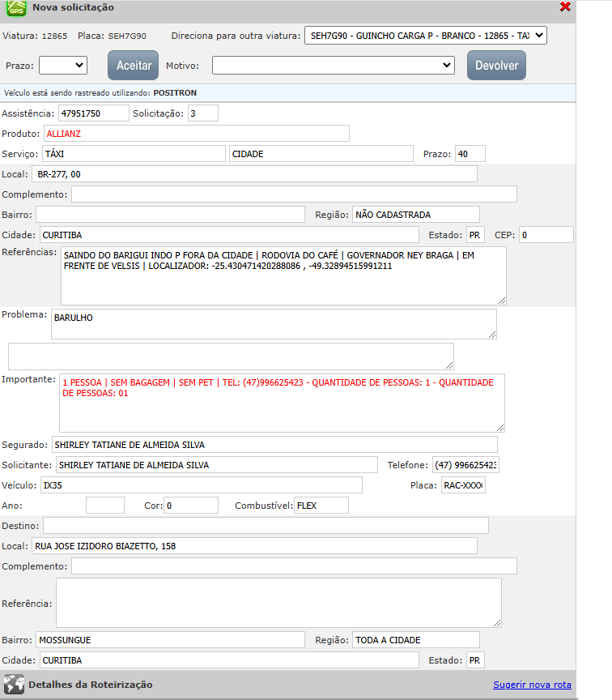Click the Importante red text area

pyautogui.click(x=282, y=403)
